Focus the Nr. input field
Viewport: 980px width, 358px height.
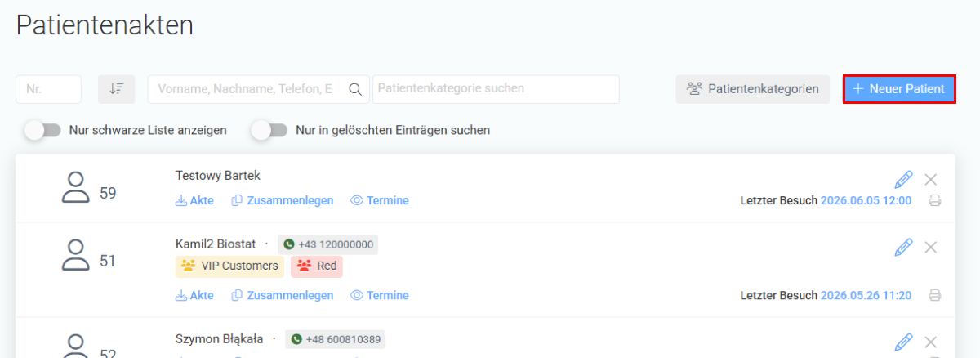point(48,89)
